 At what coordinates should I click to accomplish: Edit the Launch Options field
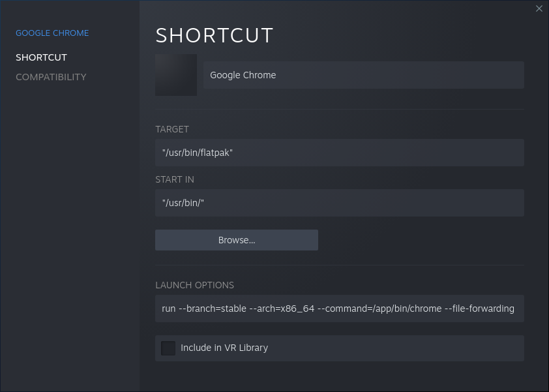(x=339, y=309)
